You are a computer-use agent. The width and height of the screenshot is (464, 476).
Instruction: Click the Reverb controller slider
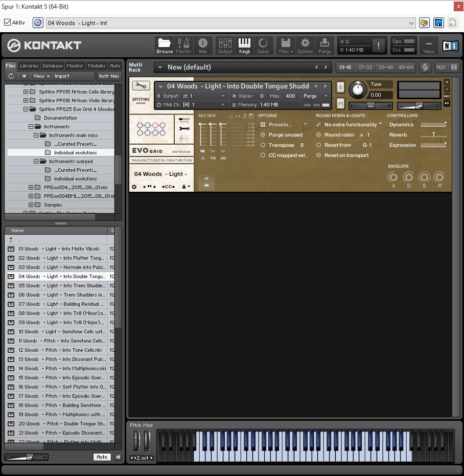coord(433,135)
